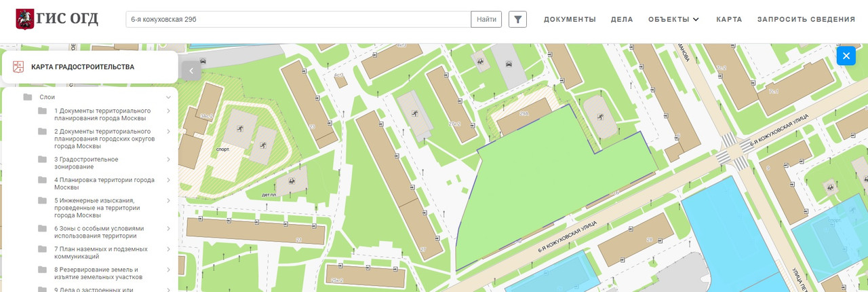This screenshot has width=868, height=292.
Task: Click the folder icon of layer 1 Документы города Москвы
Action: coord(42,111)
